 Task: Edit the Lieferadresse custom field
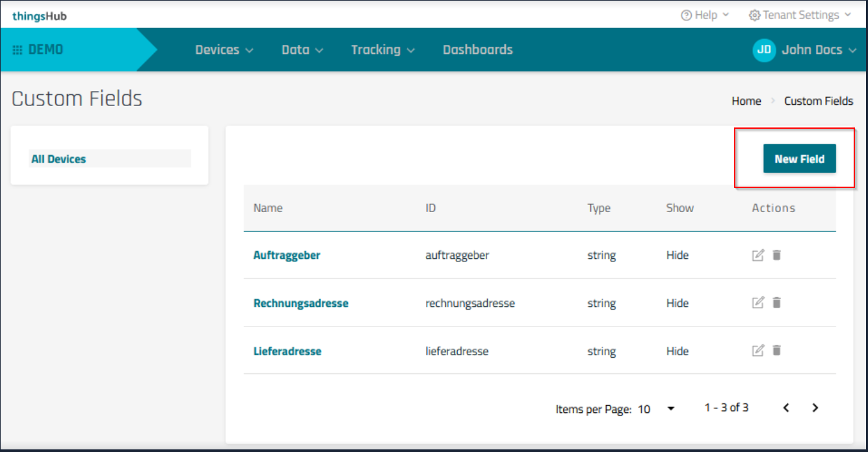[757, 351]
